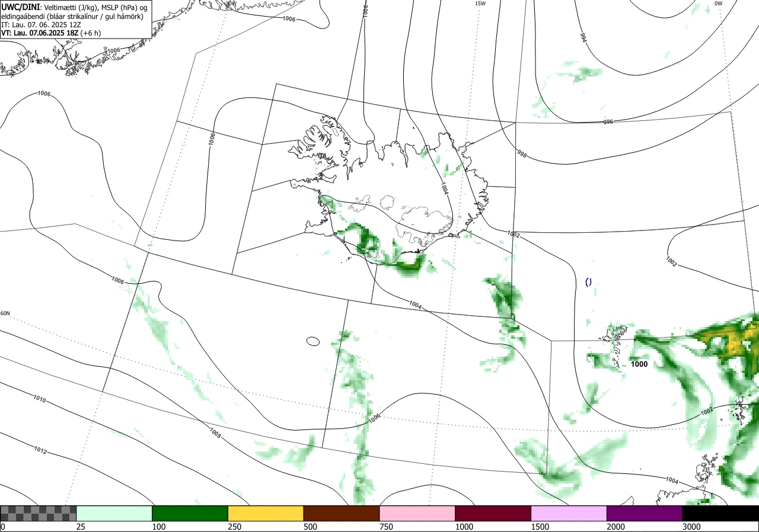Click the '1500' legend scale value
Image resolution: width=759 pixels, height=532 pixels.
[x=540, y=527]
